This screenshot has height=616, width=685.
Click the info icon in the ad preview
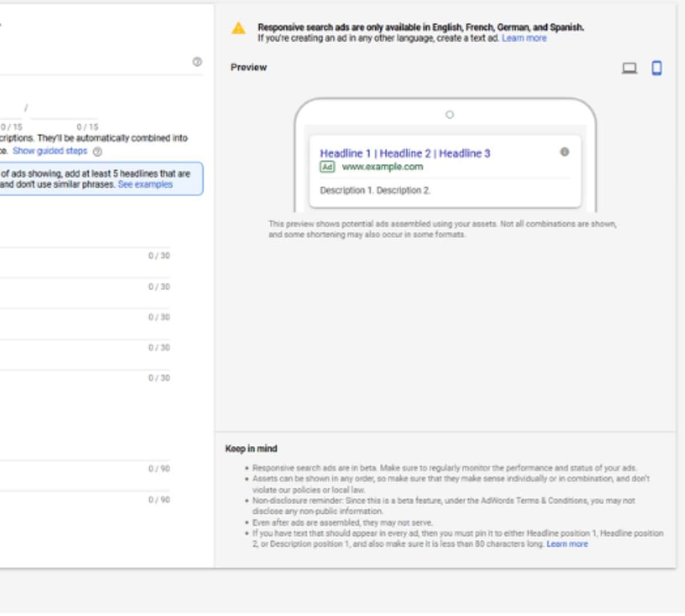[564, 152]
